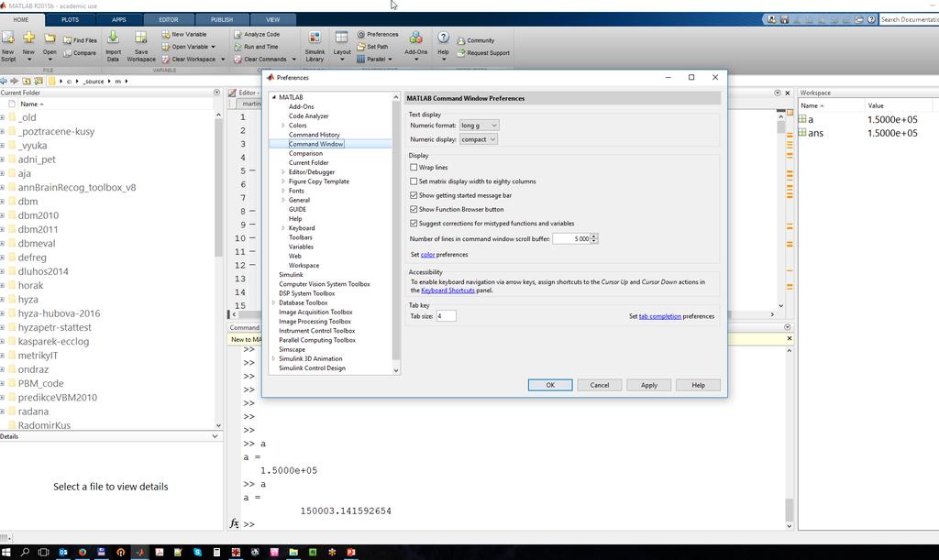This screenshot has width=939, height=560.
Task: Click the Parallel menu icon
Action: (361, 60)
